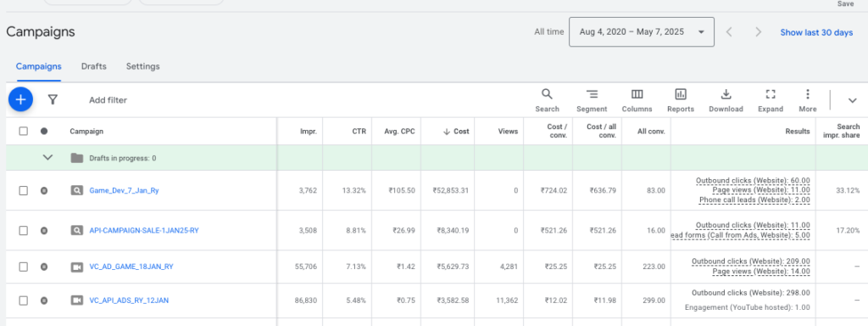The height and width of the screenshot is (326, 868).
Task: Click the blue plus new campaign button
Action: [x=20, y=100]
